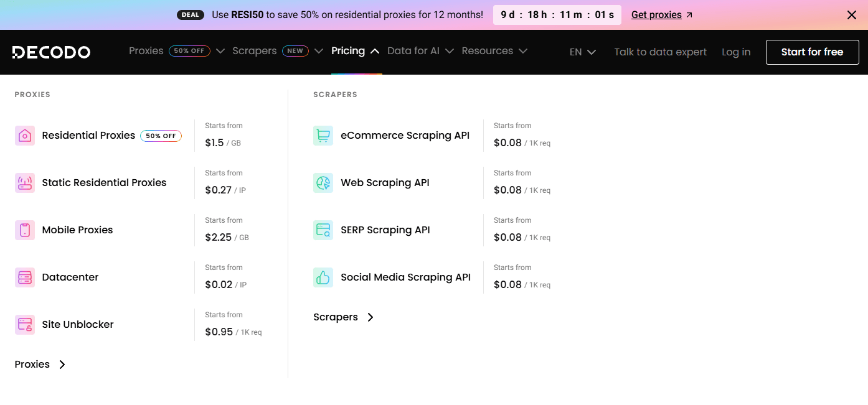Click the SCRAPERS section heading

pos(335,95)
